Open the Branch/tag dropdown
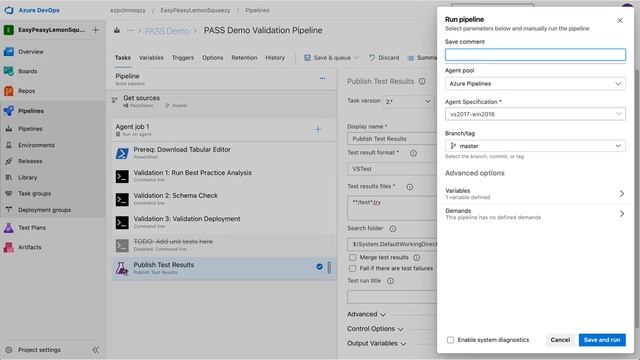The width and height of the screenshot is (640, 360). click(535, 146)
